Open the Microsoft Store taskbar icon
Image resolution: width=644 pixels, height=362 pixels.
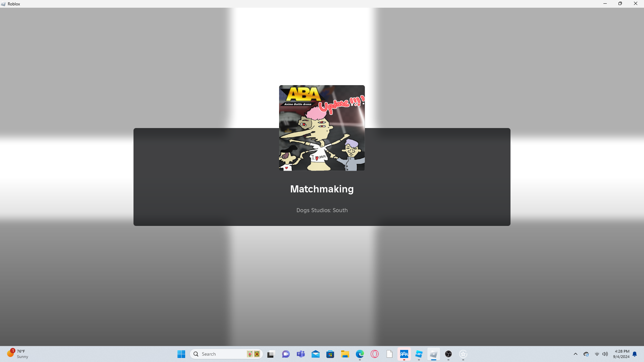[x=330, y=354]
